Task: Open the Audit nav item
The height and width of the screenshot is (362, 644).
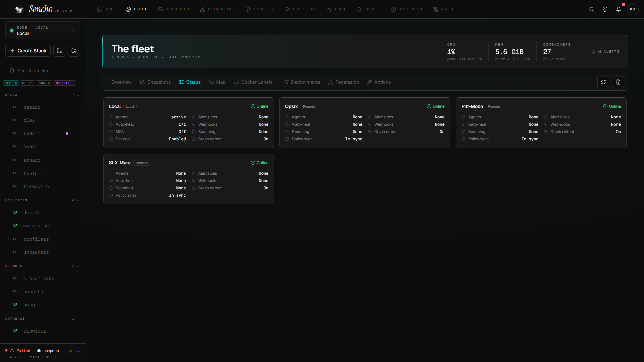Action: pos(443,9)
